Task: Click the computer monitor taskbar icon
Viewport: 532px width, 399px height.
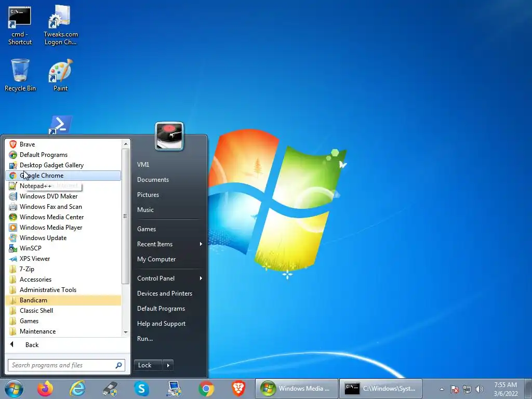Action: tap(174, 389)
